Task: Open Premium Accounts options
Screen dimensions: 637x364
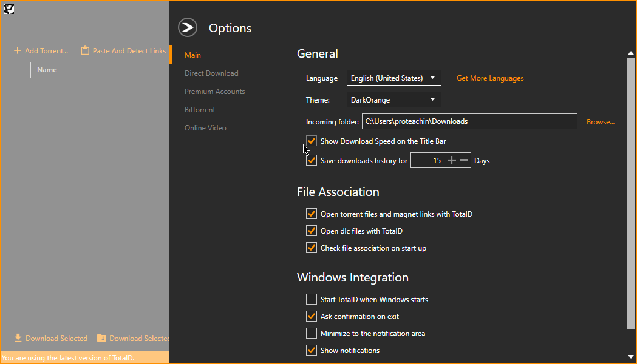Action: coord(214,92)
